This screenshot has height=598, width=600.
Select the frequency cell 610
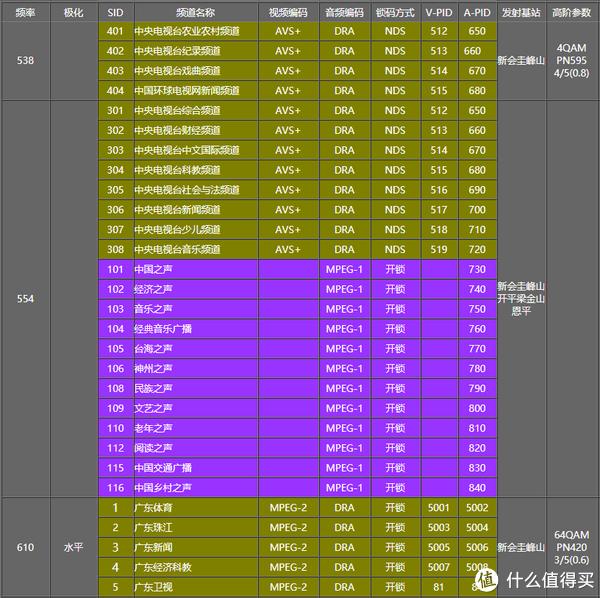pos(25,547)
